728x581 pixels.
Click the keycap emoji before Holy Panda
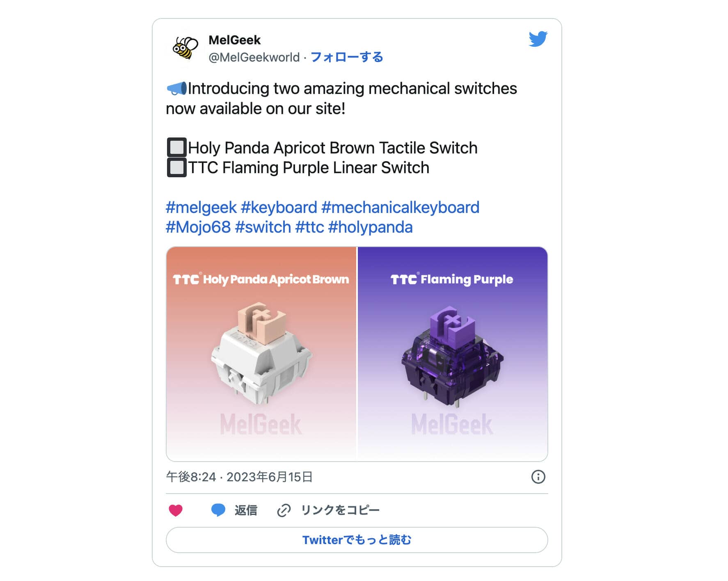[177, 147]
